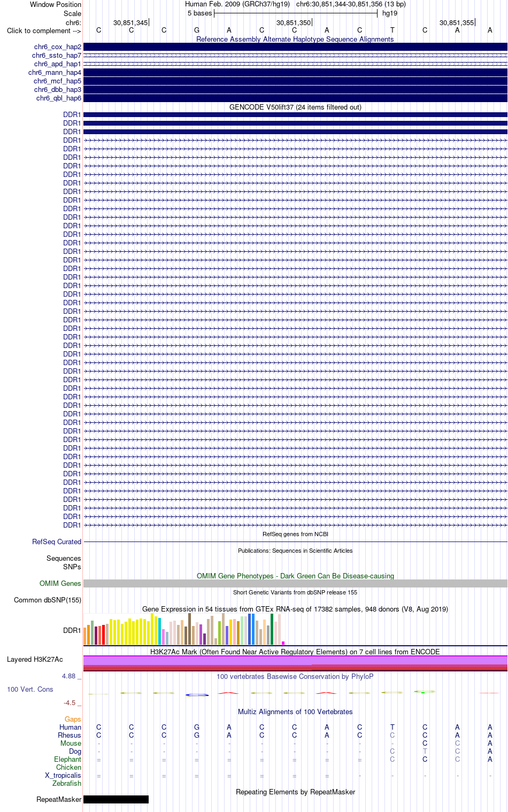Screen dimensions: 508x812
Task: Open chr6_mcf_hap5 haplotype alignment label
Action: pos(58,81)
